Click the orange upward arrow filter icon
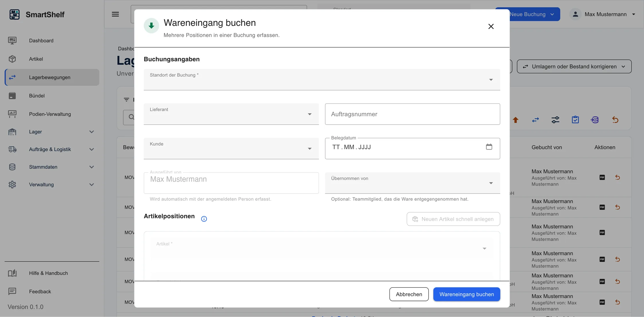Screen dimensions: 644x317 (515, 120)
